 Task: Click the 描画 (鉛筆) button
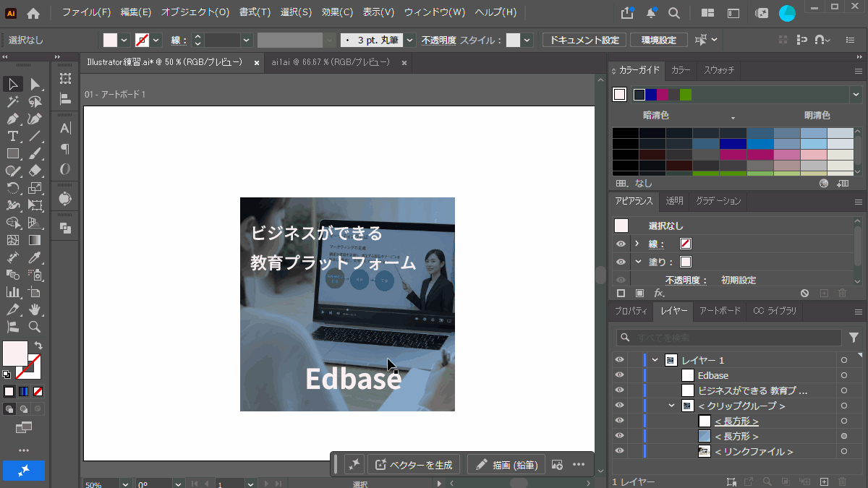(506, 465)
